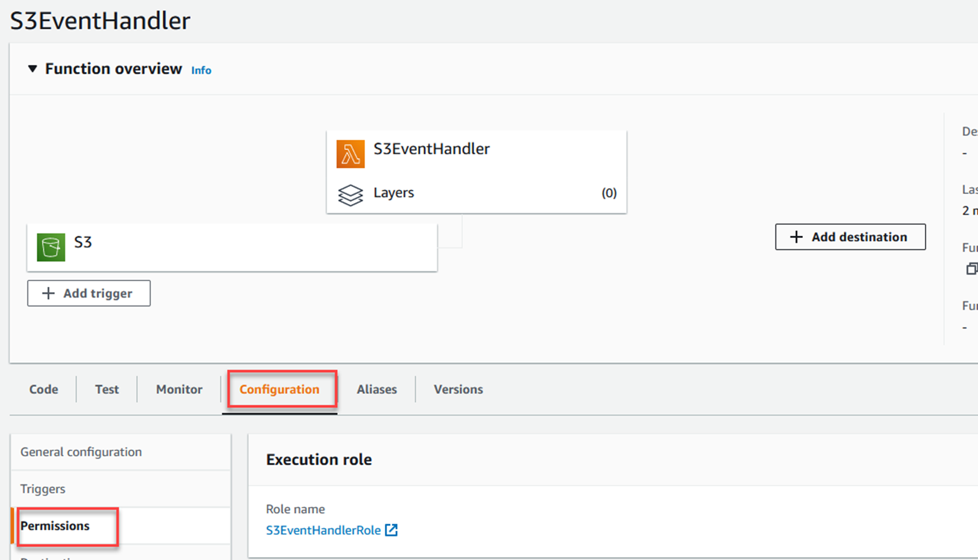Screen dimensions: 978x560
Task: Select the S3 trigger box
Action: click(x=232, y=248)
